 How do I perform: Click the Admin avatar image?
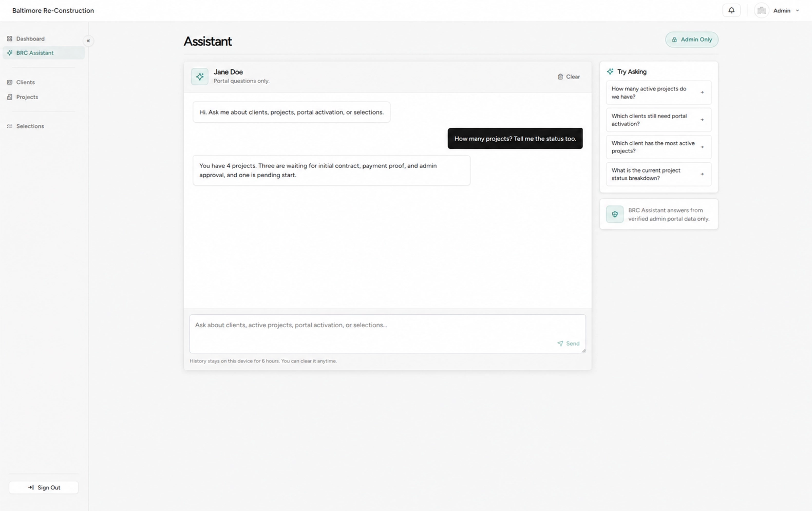(761, 10)
